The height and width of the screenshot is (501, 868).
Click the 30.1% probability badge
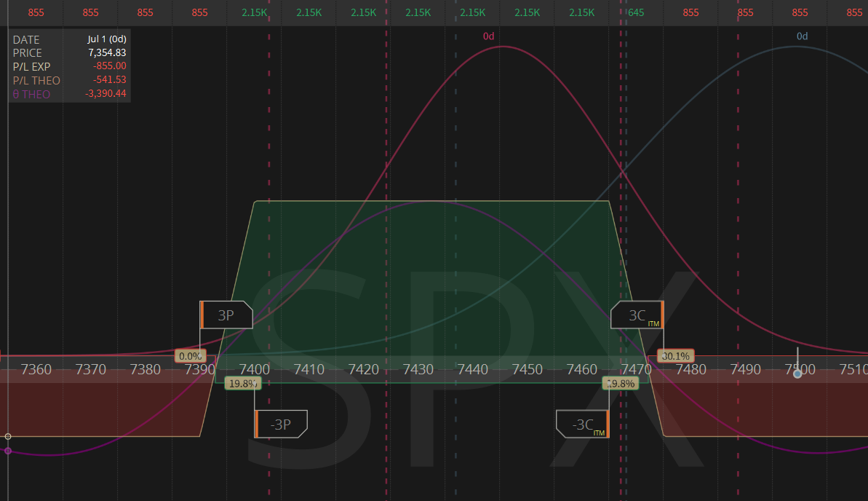(676, 356)
